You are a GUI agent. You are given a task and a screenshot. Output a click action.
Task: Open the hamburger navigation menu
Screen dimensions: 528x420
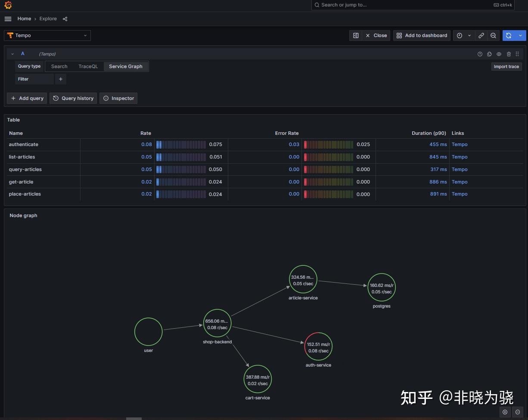[x=8, y=19]
